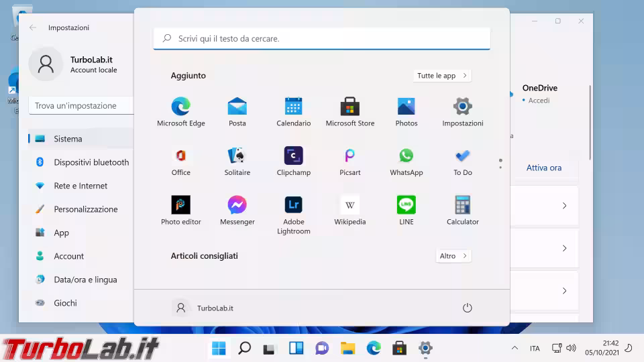
Task: Open taskbar Search magnifier
Action: pos(244,348)
